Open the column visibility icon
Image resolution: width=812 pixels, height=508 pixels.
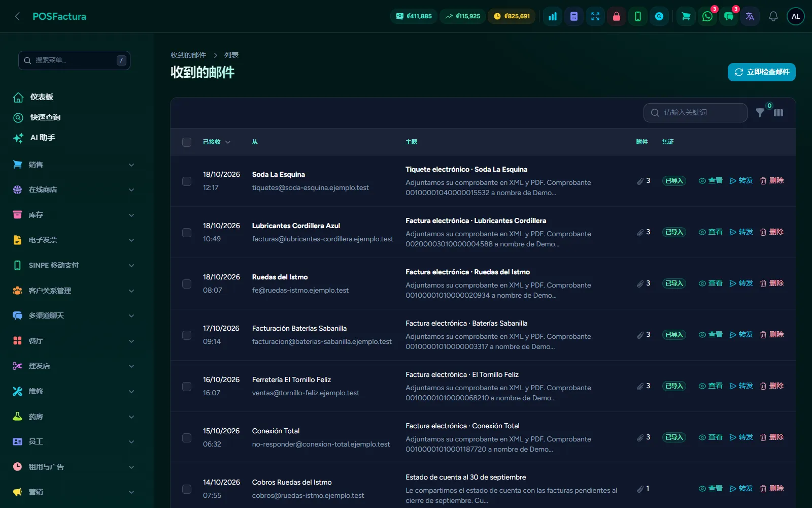(779, 113)
